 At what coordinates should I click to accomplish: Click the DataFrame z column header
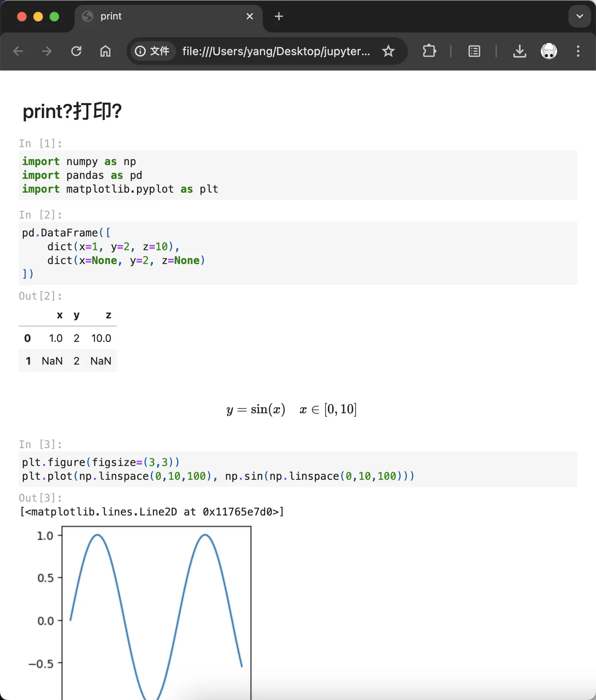tap(108, 315)
